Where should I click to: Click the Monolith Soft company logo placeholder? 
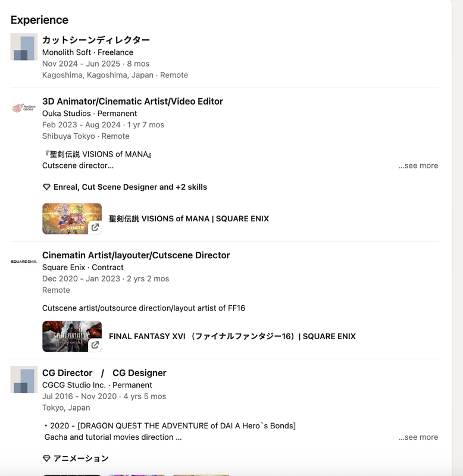click(x=24, y=47)
